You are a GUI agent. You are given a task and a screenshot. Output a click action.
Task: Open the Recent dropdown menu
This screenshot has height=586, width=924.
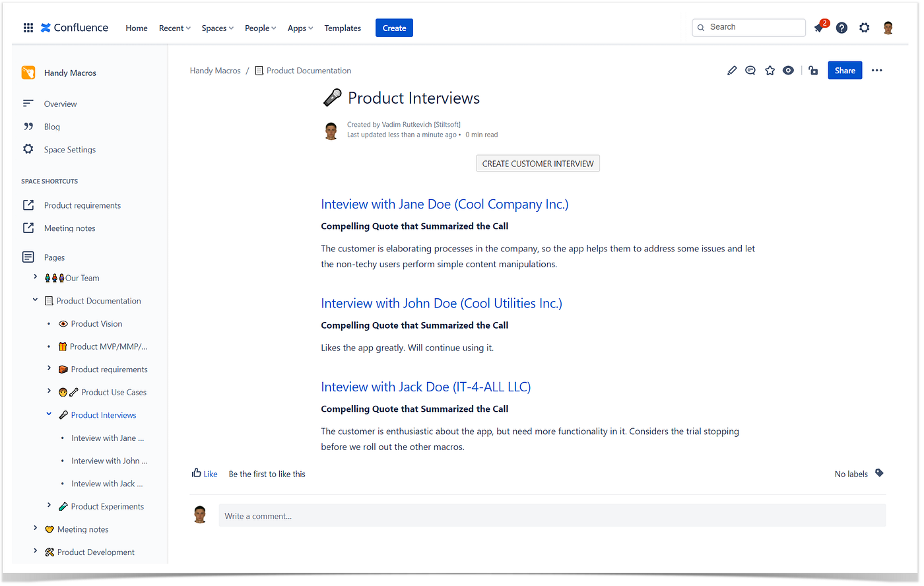click(x=174, y=28)
